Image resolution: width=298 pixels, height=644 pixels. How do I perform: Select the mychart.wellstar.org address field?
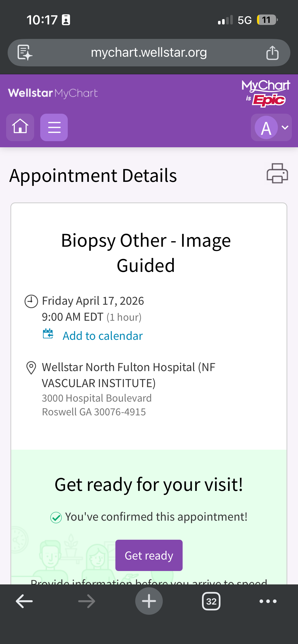[x=149, y=53]
